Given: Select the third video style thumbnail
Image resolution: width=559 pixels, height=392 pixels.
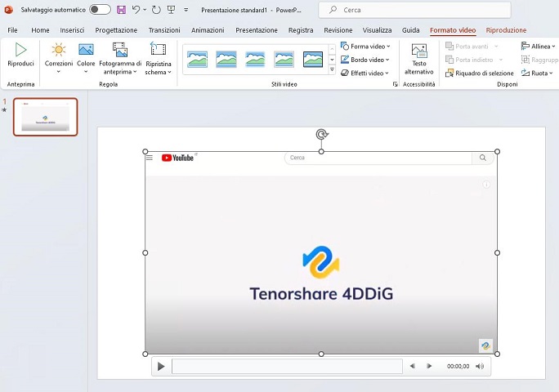Looking at the screenshot, I should click(255, 59).
